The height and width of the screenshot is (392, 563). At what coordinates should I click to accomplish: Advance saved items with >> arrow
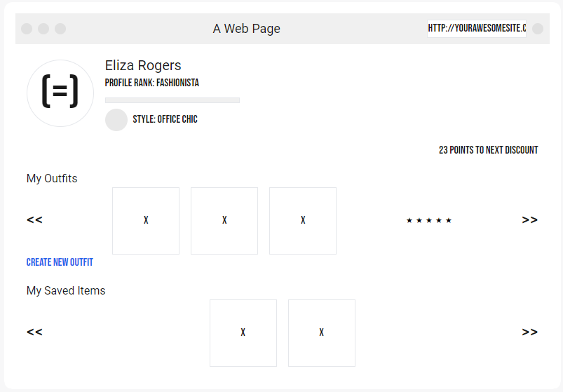click(x=530, y=332)
